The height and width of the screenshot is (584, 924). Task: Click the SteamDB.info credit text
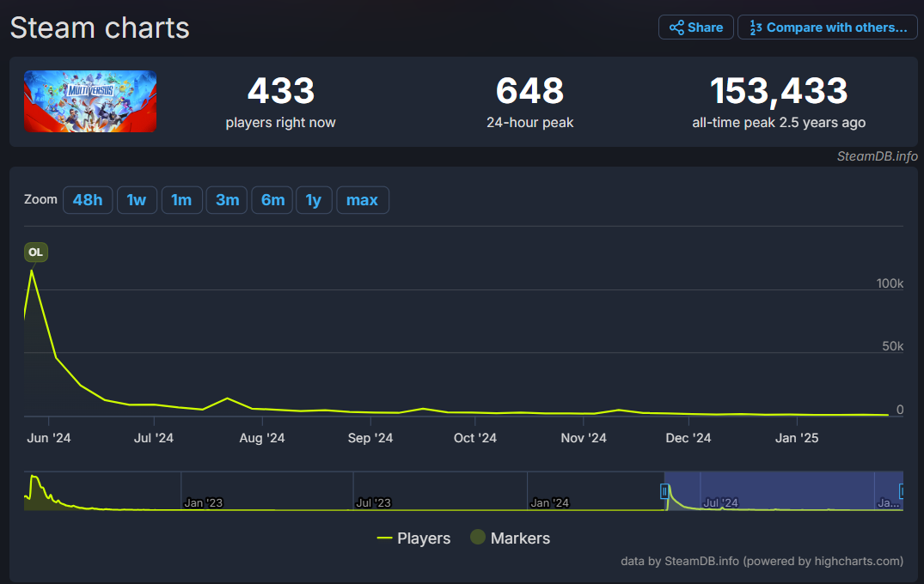click(877, 156)
